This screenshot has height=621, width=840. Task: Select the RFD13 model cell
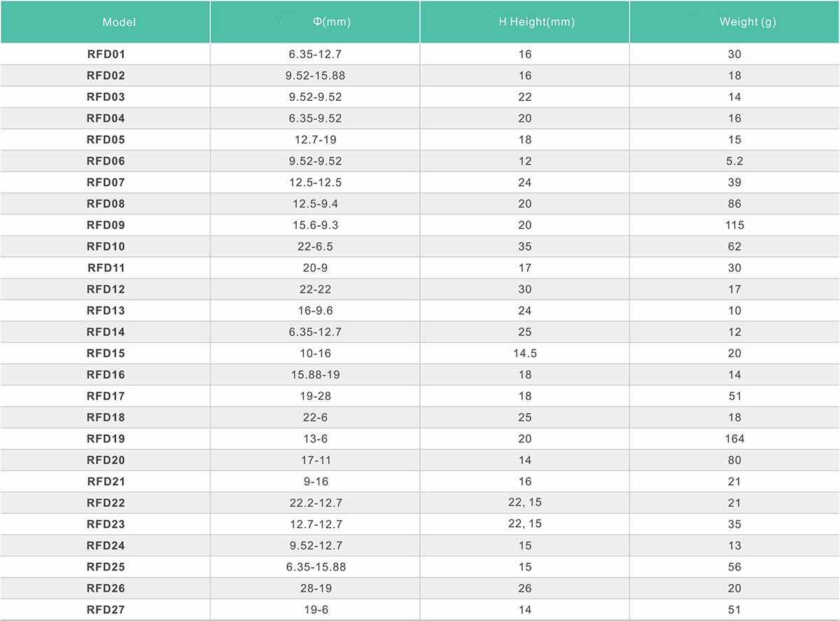pos(106,310)
